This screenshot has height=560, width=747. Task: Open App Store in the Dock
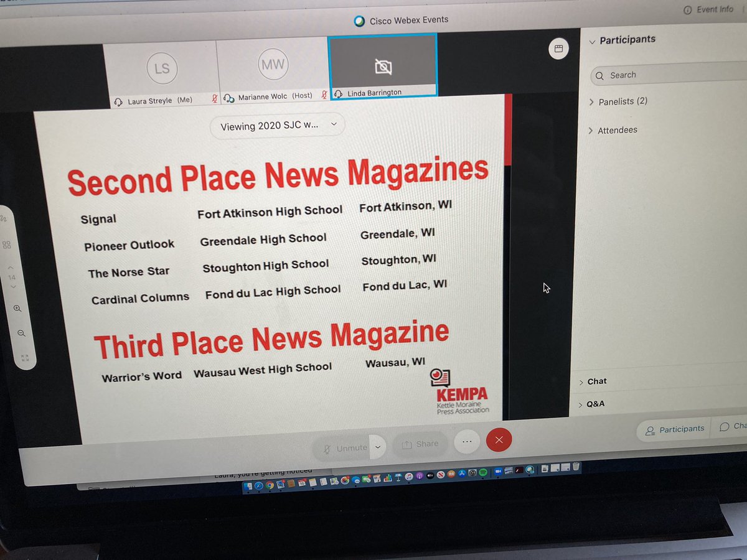pos(462,473)
